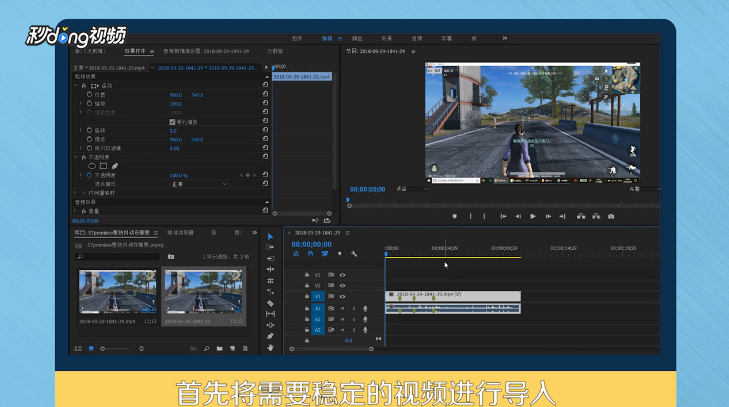Viewport: 729px width, 407px height.
Task: Step forward one frame in Program monitor
Action: 548,216
